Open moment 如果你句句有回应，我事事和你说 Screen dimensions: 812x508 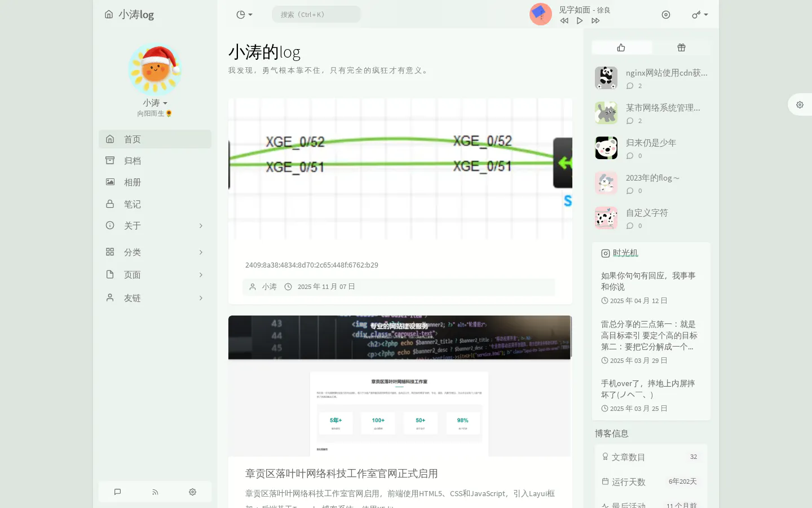click(648, 281)
